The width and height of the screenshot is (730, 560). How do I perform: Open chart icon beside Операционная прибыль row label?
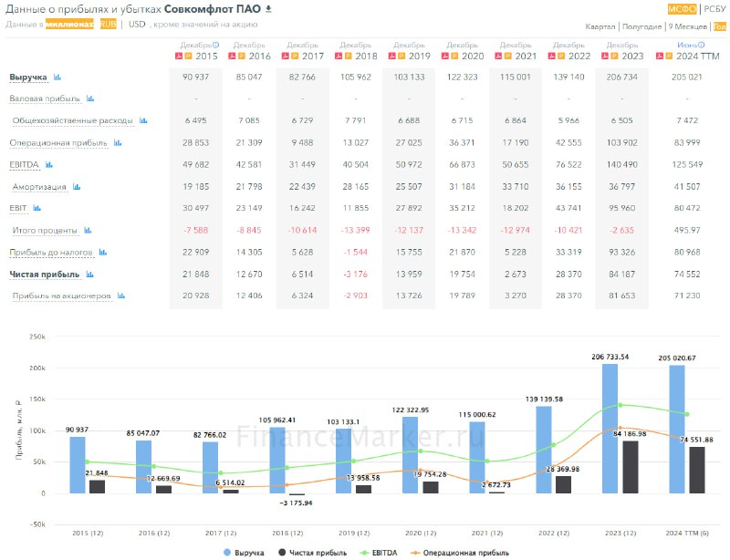pos(118,142)
